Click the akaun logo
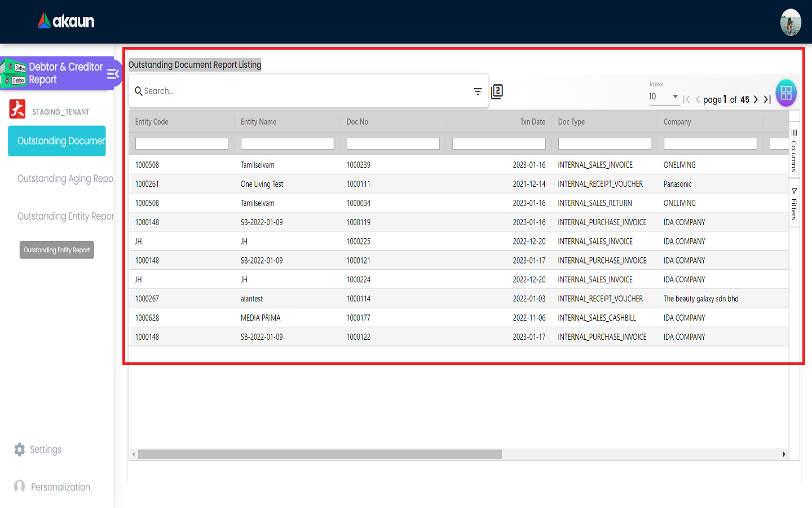Viewport: 812px width, 508px height. (x=66, y=21)
